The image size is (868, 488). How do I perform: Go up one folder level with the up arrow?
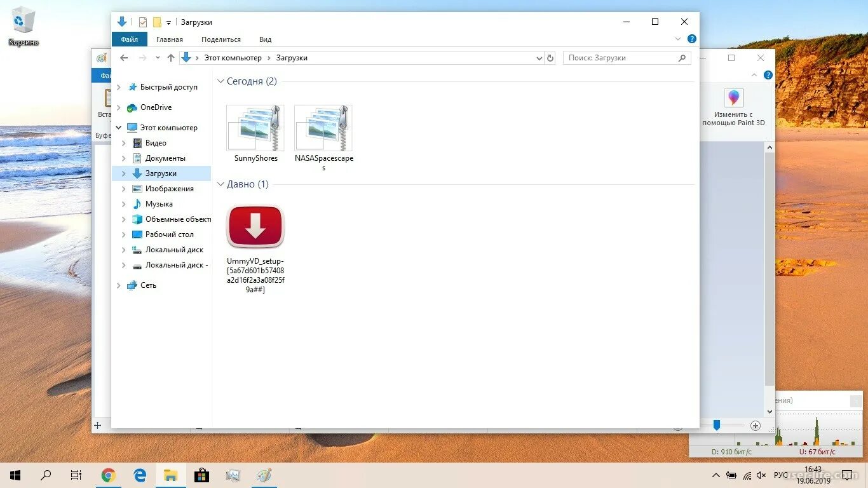pos(171,57)
